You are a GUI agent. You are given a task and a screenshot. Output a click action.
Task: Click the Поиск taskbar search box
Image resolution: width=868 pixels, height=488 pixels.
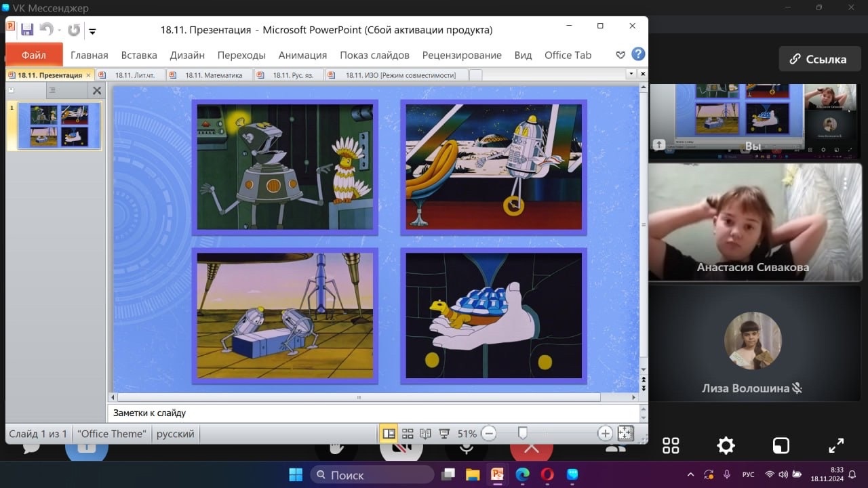pyautogui.click(x=372, y=474)
